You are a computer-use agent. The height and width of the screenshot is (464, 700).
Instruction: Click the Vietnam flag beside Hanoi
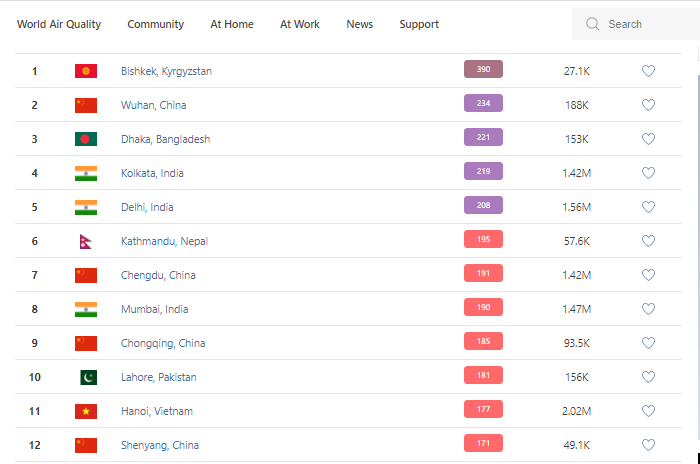tap(86, 411)
